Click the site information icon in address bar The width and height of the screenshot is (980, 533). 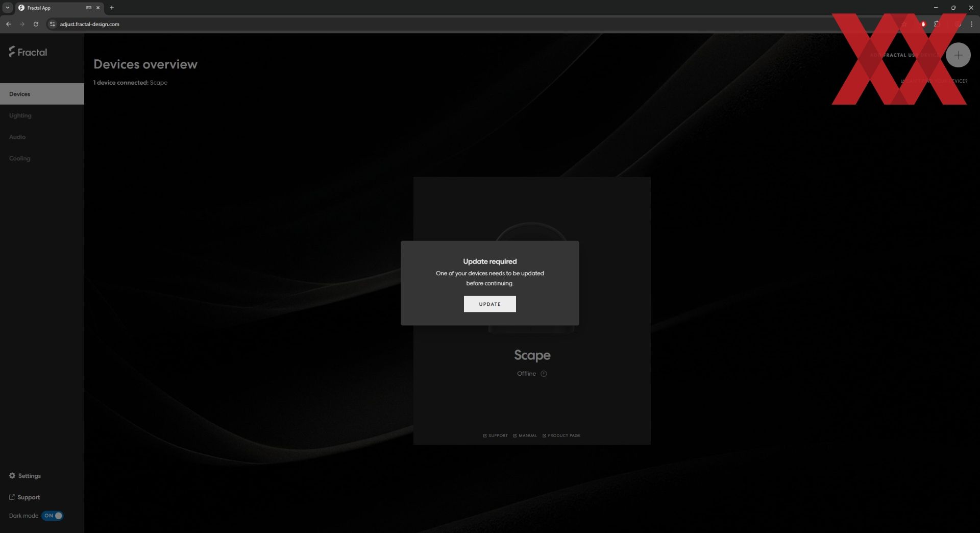click(52, 24)
